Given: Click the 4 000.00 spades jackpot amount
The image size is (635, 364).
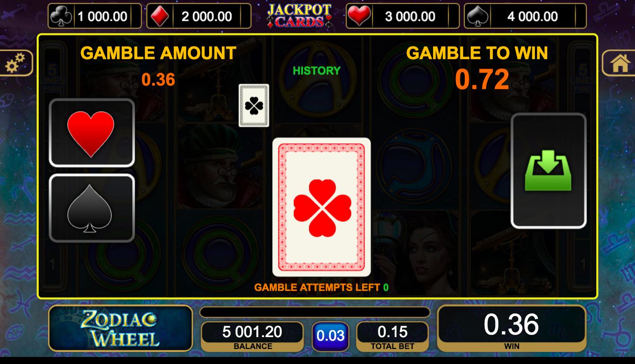Looking at the screenshot, I should [x=533, y=17].
